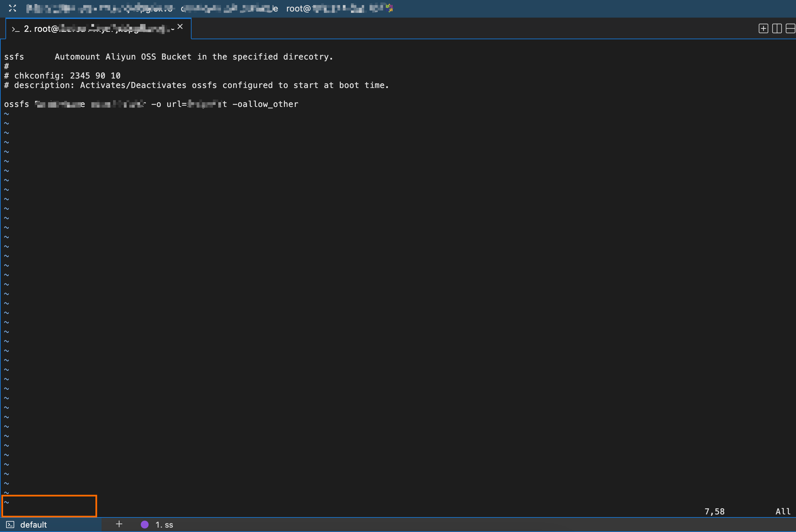796x532 pixels.
Task: Click the description: Activates/Deactivates ossfs line
Action: [x=196, y=85]
